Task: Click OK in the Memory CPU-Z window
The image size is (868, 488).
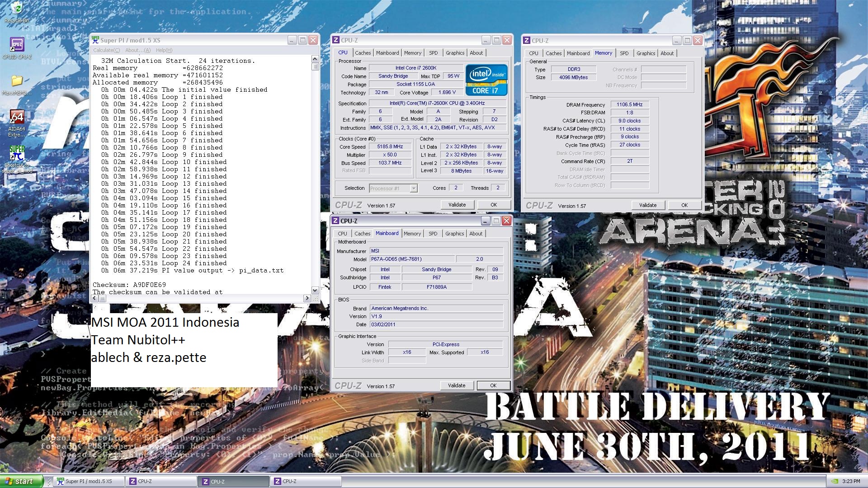Action: (684, 205)
